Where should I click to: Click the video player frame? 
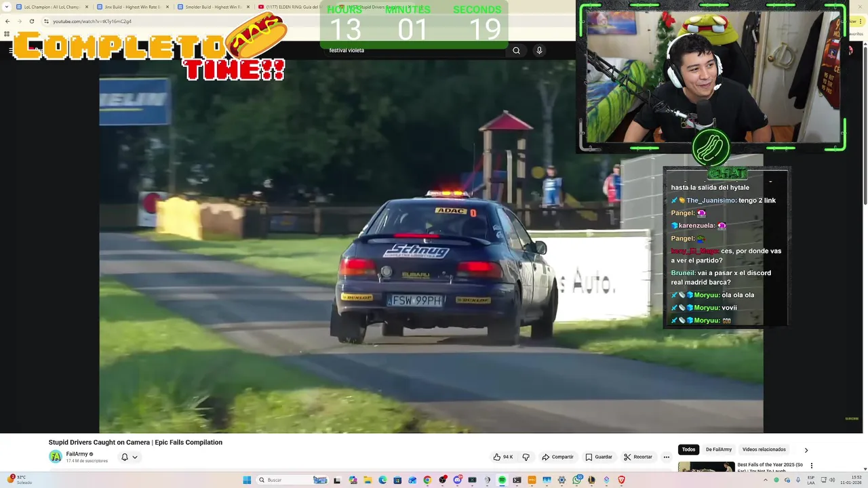tap(431, 246)
